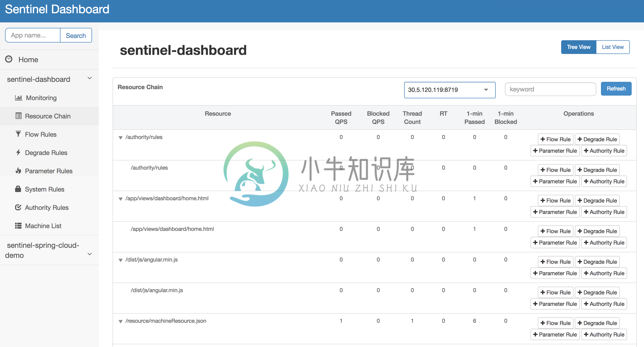Add Parameter Rule for top /authority/rules row
Image resolution: width=644 pixels, height=347 pixels.
(x=555, y=151)
